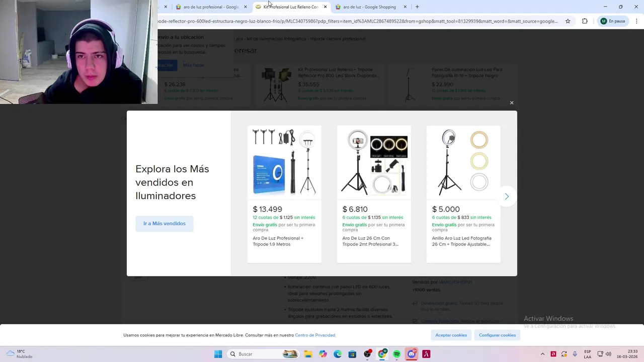Open the clock showing 23:33
The image size is (644, 362).
(627, 354)
